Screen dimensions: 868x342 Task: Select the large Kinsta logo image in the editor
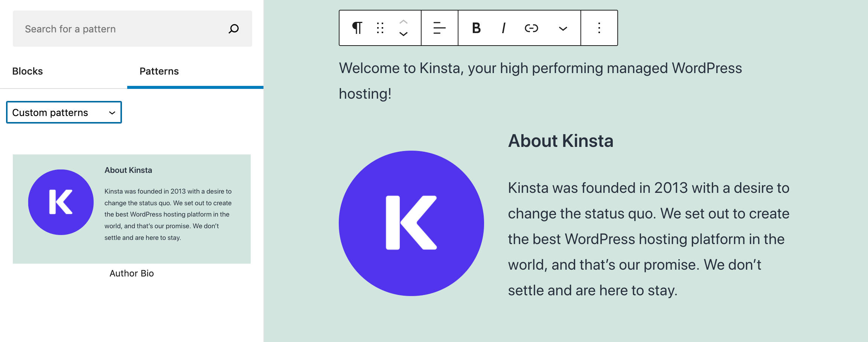[x=411, y=223]
